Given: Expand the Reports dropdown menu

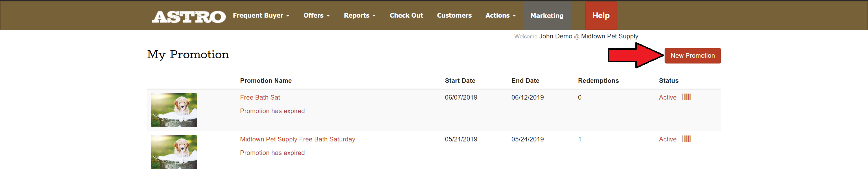Looking at the screenshot, I should (x=360, y=16).
